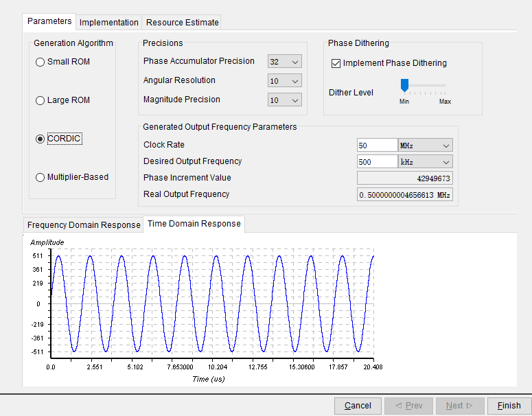The image size is (532, 416).
Task: Open the Clock Rate MHz unit dropdown
Action: [x=426, y=146]
